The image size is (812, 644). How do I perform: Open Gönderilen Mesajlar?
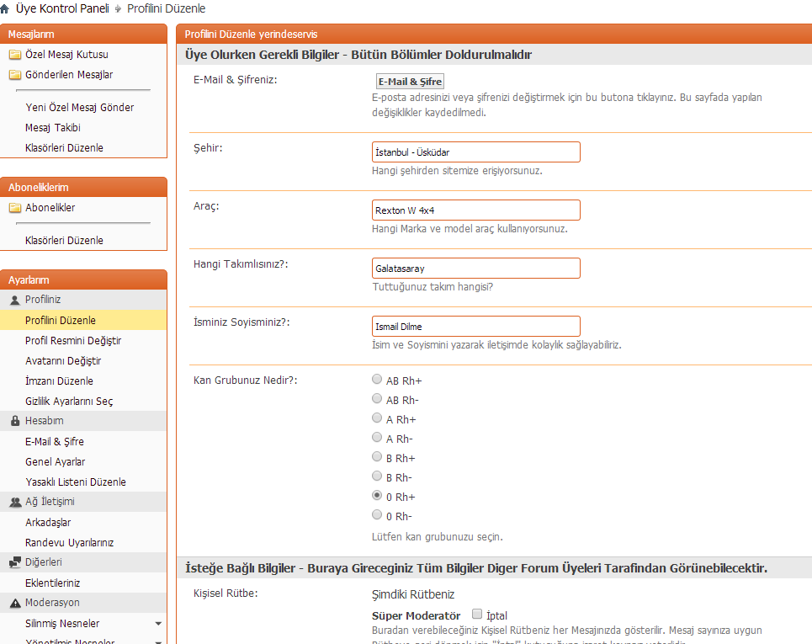(x=69, y=75)
